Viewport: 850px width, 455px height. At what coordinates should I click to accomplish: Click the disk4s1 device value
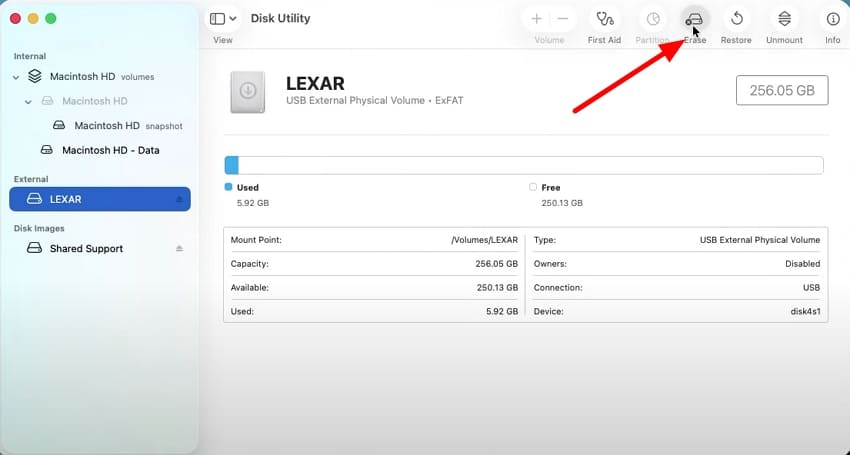pos(805,311)
